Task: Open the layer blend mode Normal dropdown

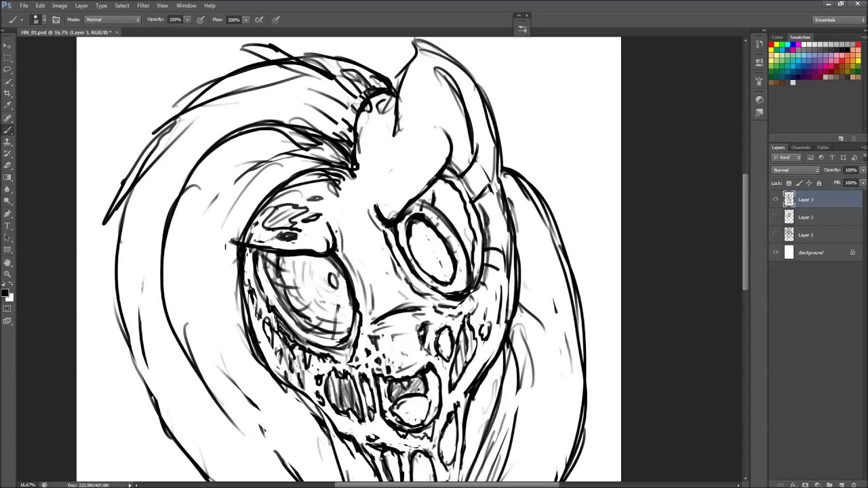Action: (x=795, y=170)
